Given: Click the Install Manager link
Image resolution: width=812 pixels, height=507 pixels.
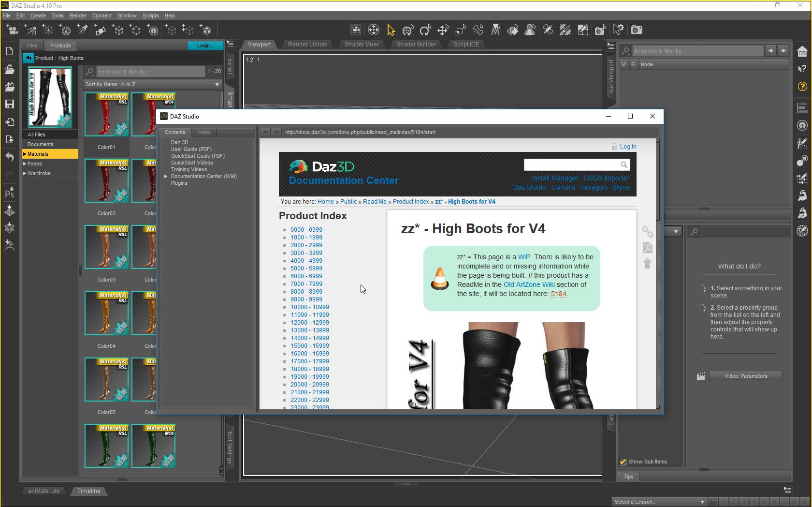Looking at the screenshot, I should tap(555, 178).
